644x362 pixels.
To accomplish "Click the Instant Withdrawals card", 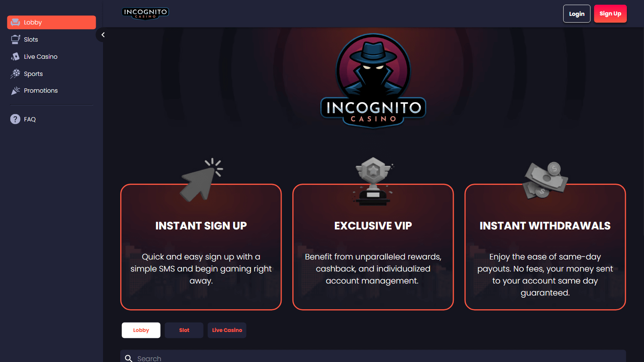I will click(545, 247).
